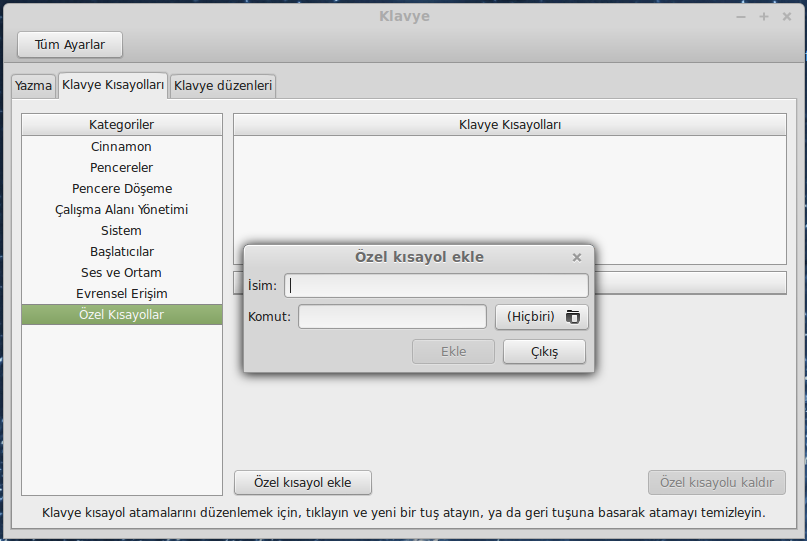Select Özel Kısayollar category

click(x=121, y=315)
